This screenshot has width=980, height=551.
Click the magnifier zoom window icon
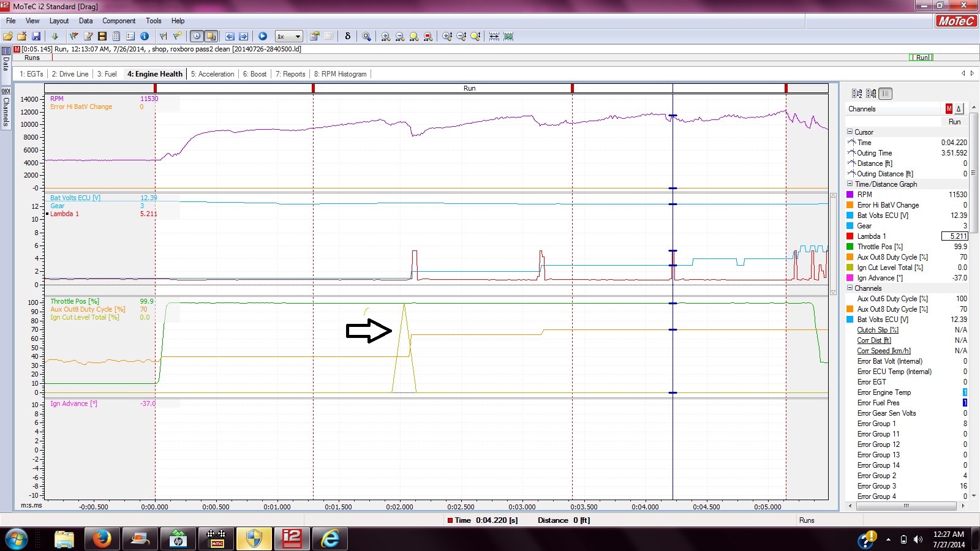(x=366, y=36)
